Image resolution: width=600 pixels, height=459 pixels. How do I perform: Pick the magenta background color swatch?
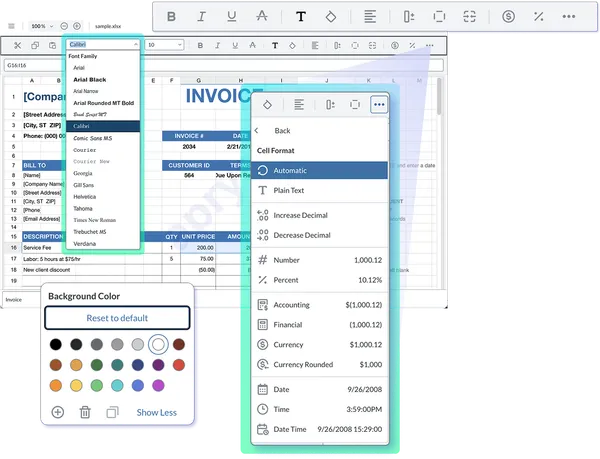tap(158, 385)
